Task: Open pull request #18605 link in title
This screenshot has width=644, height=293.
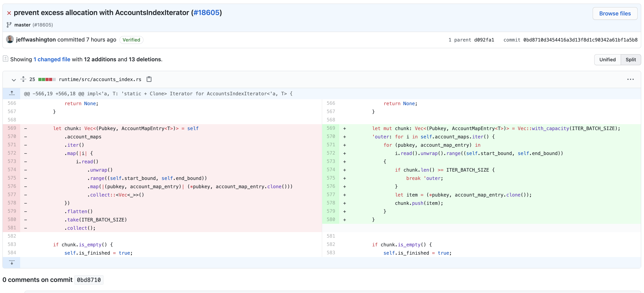Action: [206, 13]
